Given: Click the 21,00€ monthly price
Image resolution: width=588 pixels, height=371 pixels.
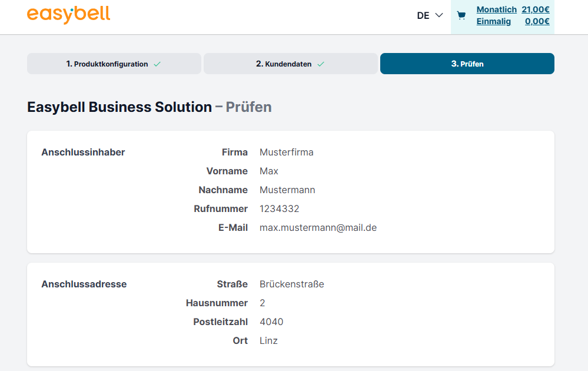Looking at the screenshot, I should [536, 9].
